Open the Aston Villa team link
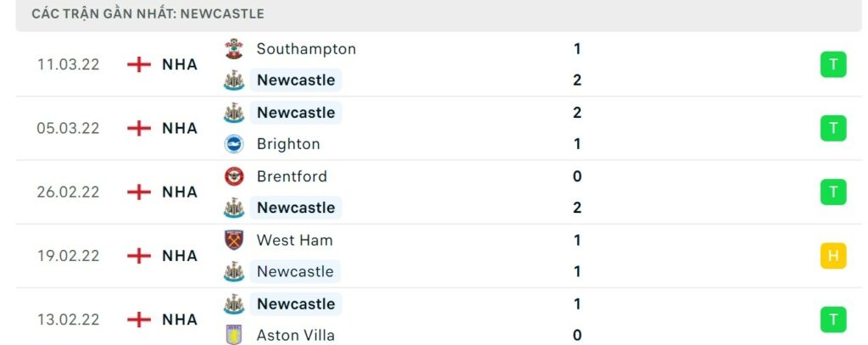The height and width of the screenshot is (345, 868). pos(296,335)
